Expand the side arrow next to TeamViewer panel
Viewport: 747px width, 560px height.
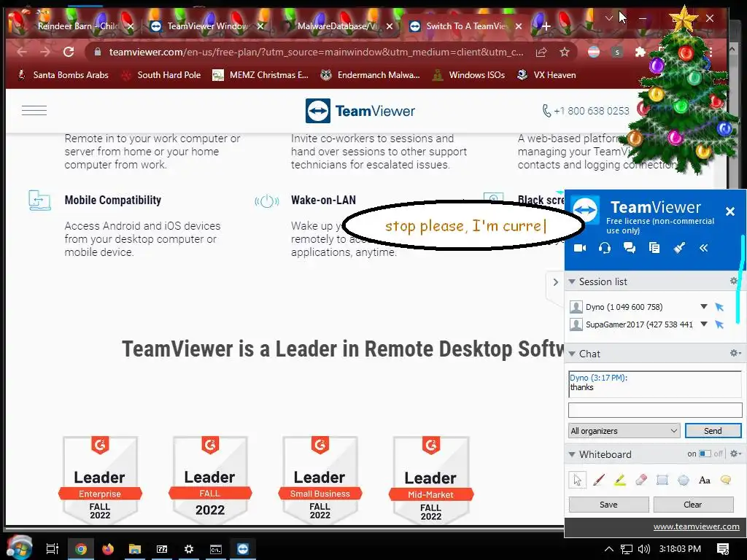click(x=555, y=282)
